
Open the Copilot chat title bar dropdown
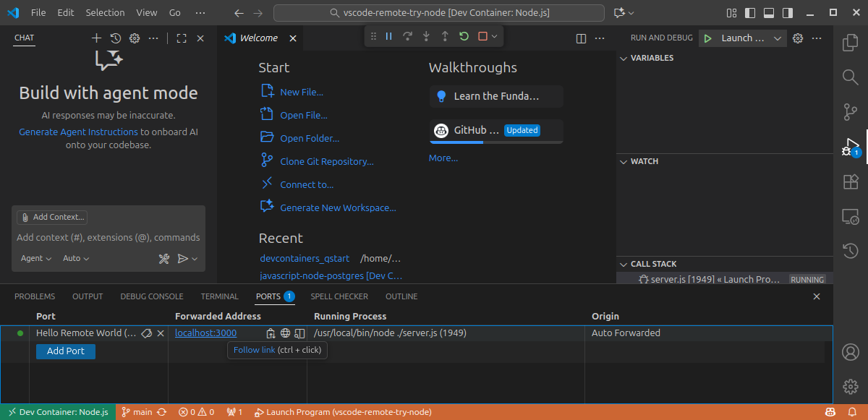[632, 13]
